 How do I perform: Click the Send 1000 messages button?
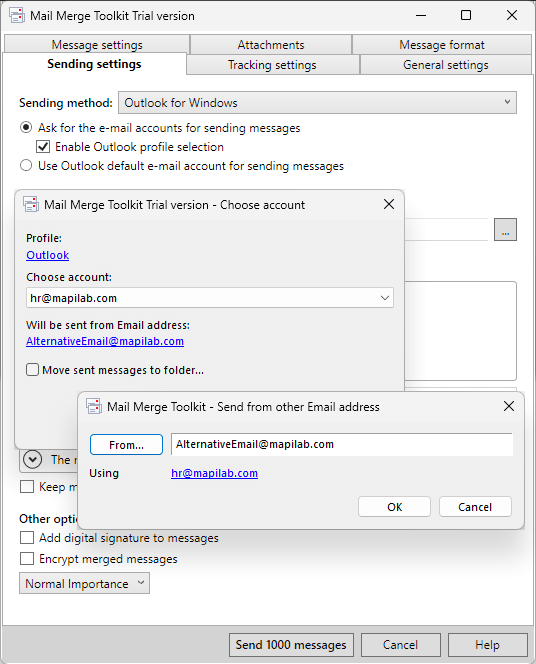pos(291,645)
